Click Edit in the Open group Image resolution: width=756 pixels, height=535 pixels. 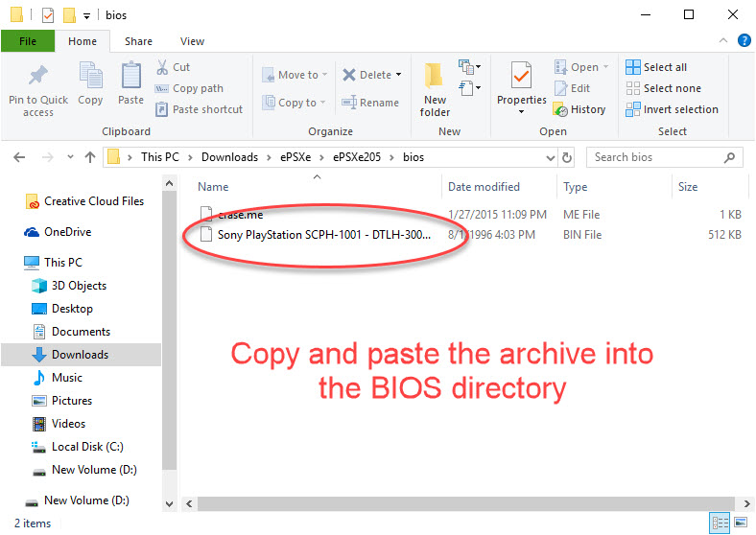click(x=573, y=88)
